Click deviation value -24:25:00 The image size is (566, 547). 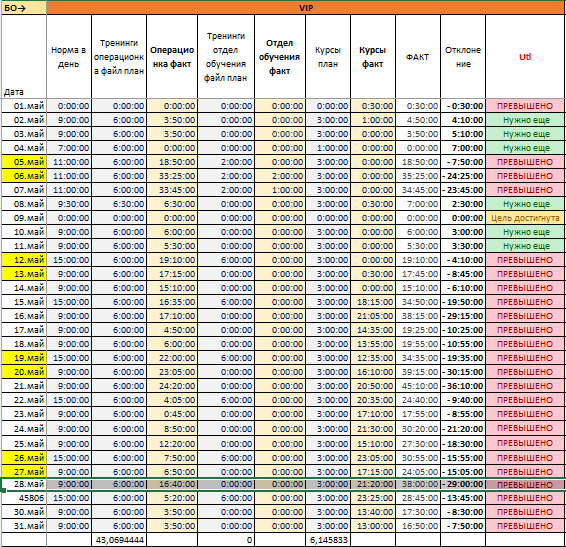(463, 176)
